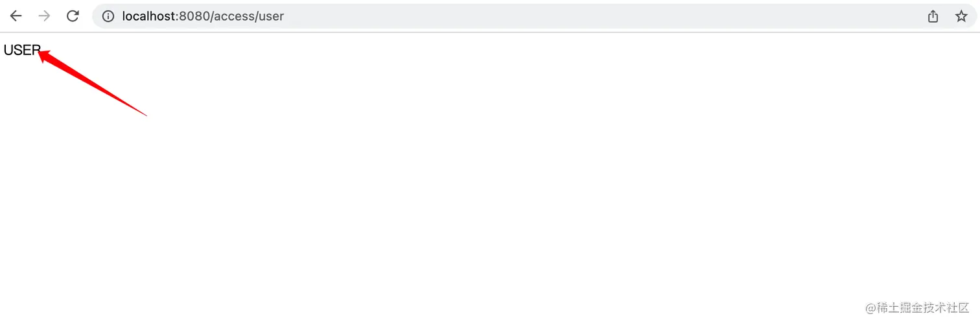Reload the localhost page
980x325 pixels.
(73, 16)
